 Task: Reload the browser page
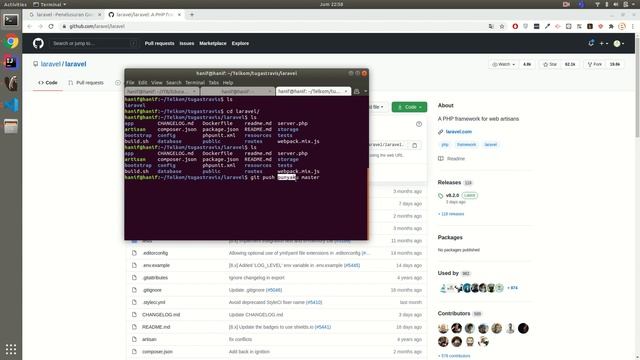(x=51, y=26)
